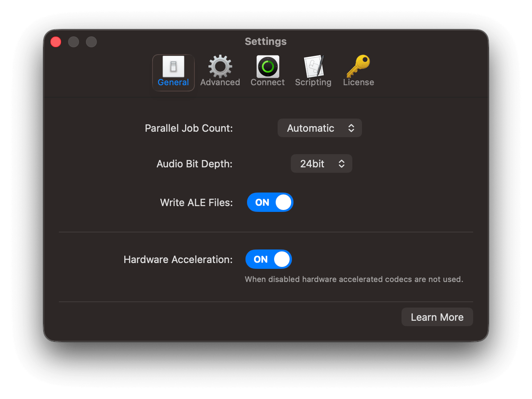Close the Settings window with red button
This screenshot has width=532, height=399.
pos(56,42)
